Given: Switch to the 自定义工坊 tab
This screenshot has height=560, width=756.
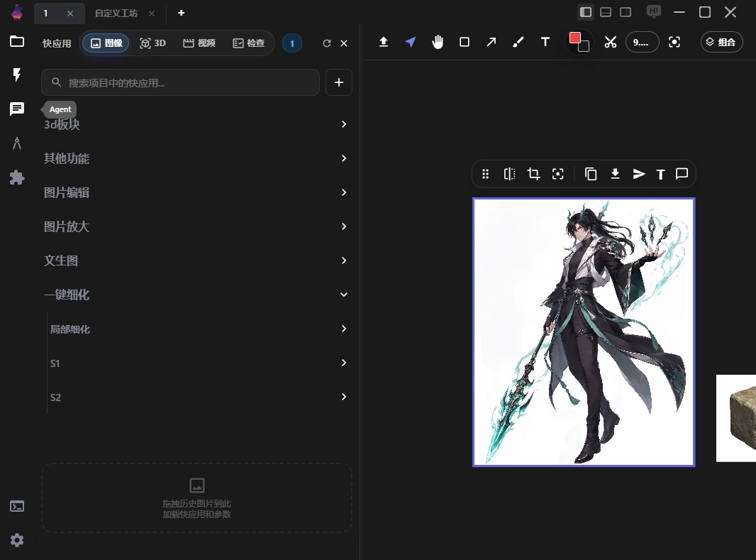Looking at the screenshot, I should coord(116,13).
